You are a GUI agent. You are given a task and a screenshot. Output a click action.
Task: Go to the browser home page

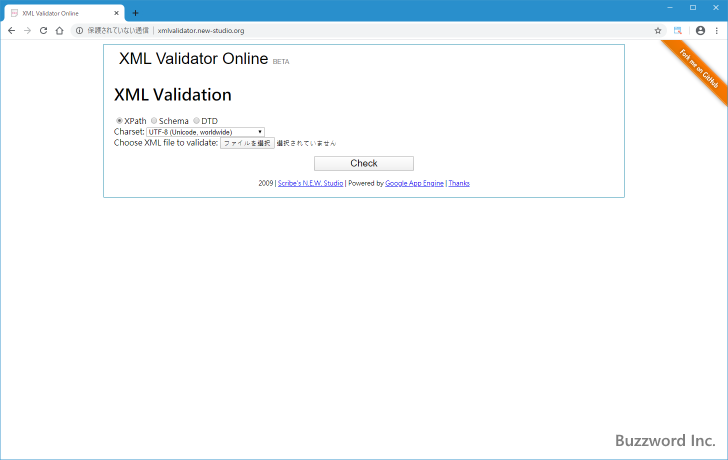click(59, 30)
